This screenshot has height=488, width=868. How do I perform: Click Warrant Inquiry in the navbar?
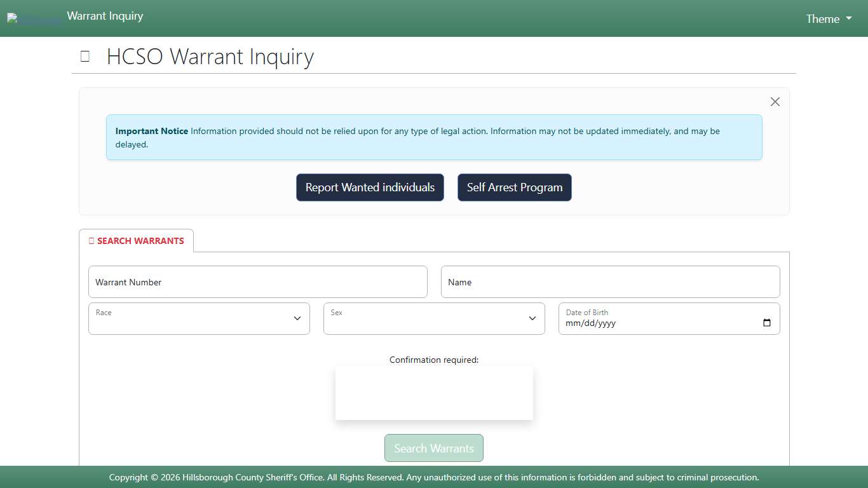point(104,16)
